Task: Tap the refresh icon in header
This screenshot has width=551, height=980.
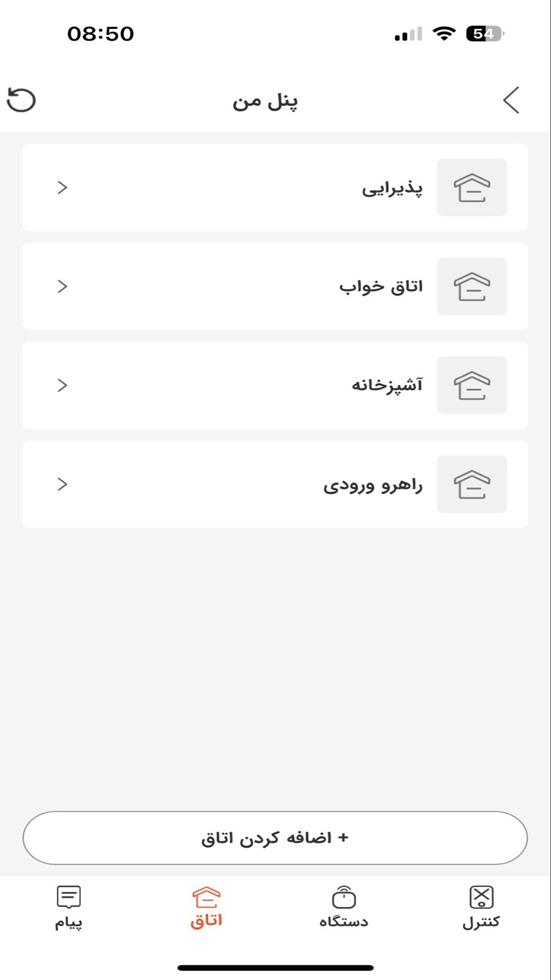Action: coord(21,100)
